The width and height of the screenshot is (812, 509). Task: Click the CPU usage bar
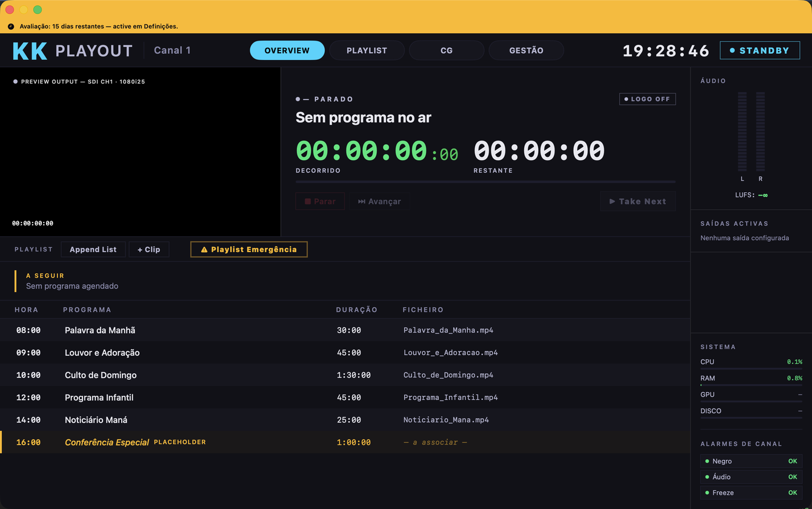(x=751, y=368)
